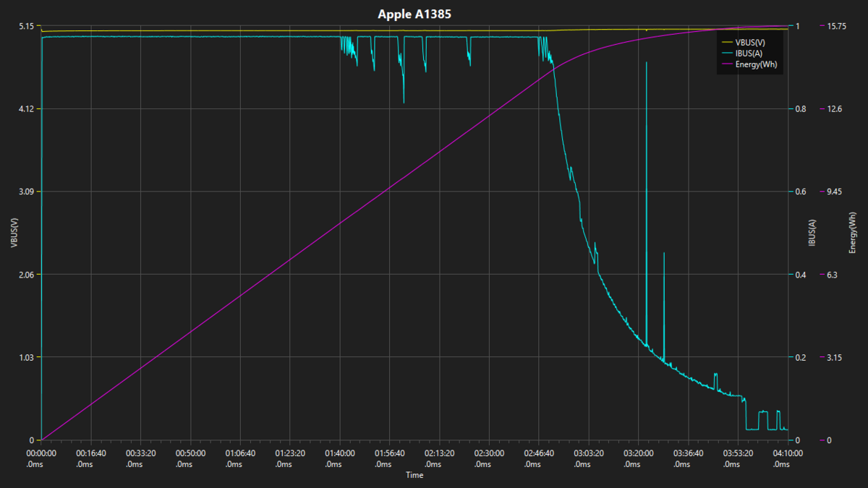Viewport: 868px width, 488px height.
Task: Click the 1.03 voltage axis label
Action: [27, 357]
